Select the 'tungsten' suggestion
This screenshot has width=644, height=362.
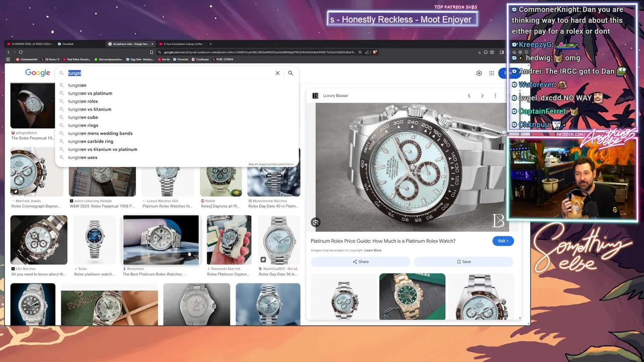point(177,85)
